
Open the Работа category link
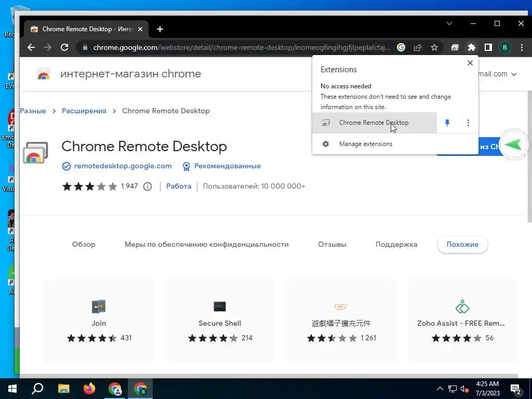click(179, 187)
